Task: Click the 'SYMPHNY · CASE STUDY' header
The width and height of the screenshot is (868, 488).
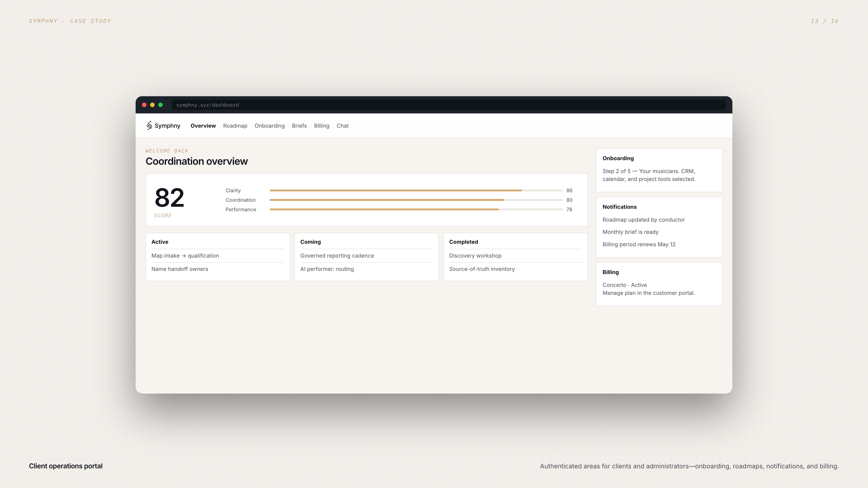Action: 70,21
